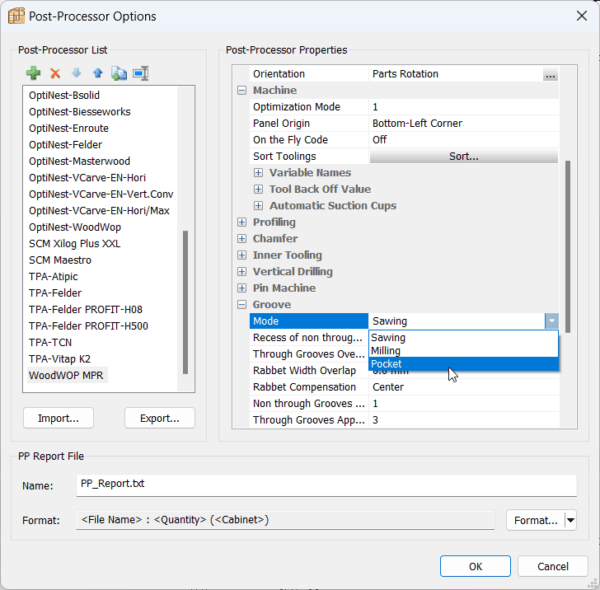
Task: Click the move down arrow icon
Action: tap(76, 73)
